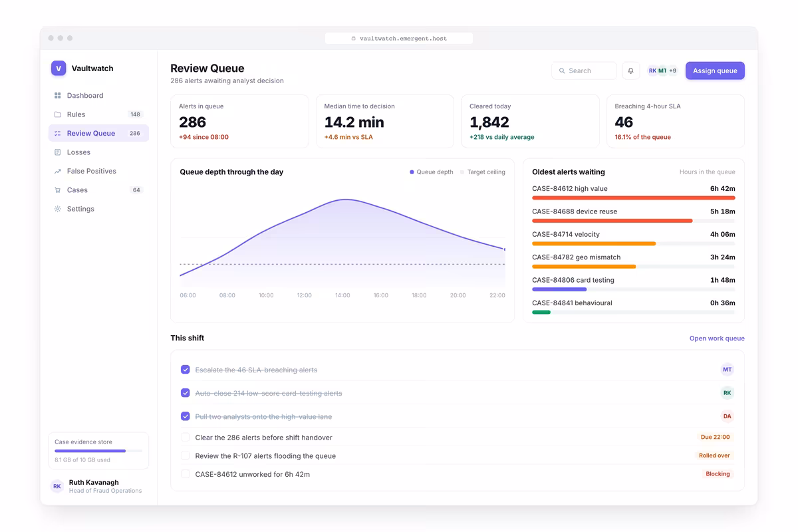Click Cleared today 1,842 card
The image size is (798, 532).
(530, 121)
